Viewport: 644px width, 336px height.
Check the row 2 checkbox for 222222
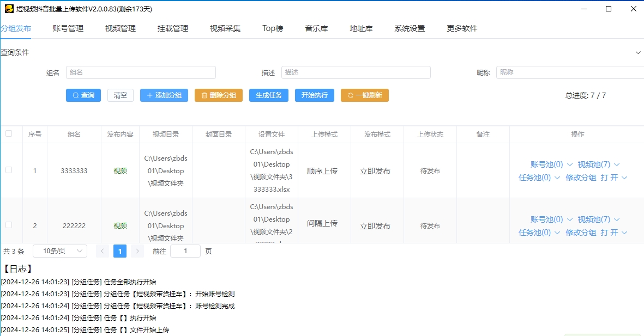tap(9, 225)
